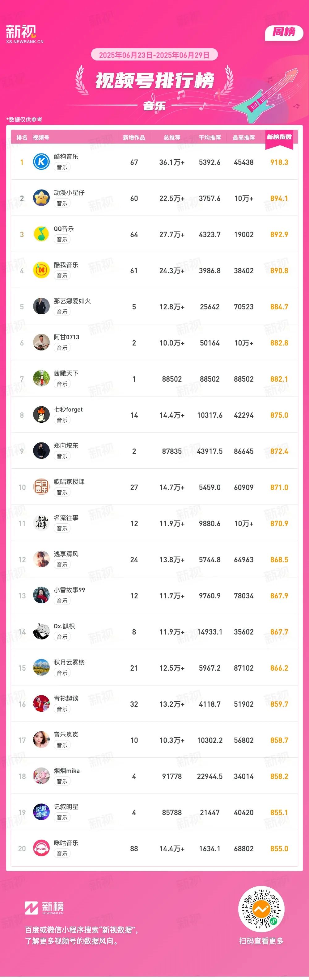Screen dimensions: 309x980
Task: Sort by the 总推荐 column header
Action: tap(171, 138)
